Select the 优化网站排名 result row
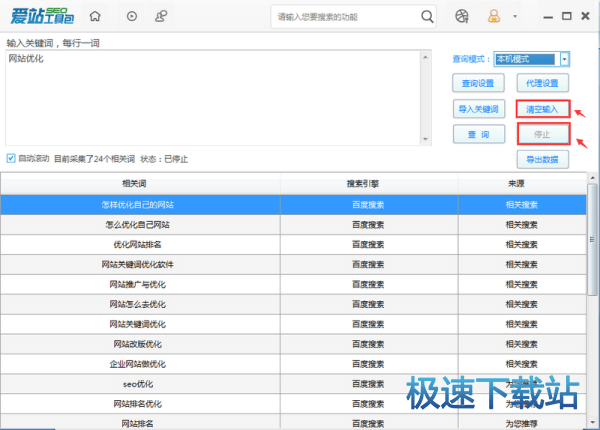Viewport: 600px width, 430px height. click(135, 244)
